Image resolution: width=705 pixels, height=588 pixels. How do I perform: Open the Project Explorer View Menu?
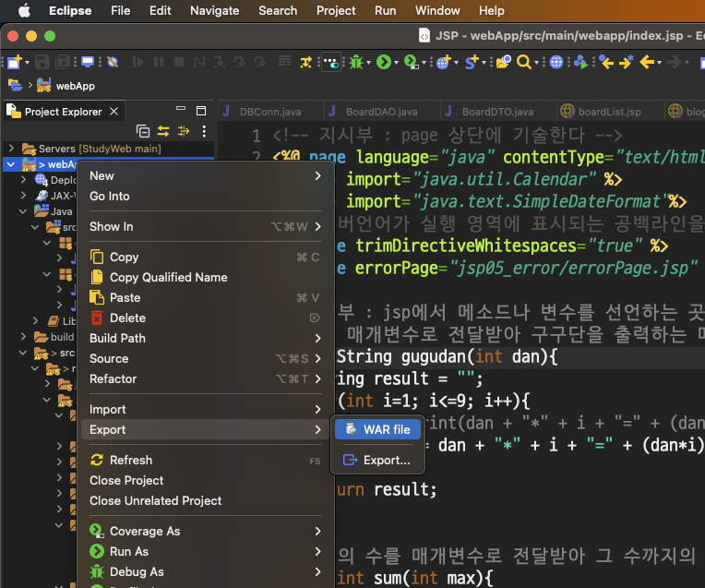point(204,131)
